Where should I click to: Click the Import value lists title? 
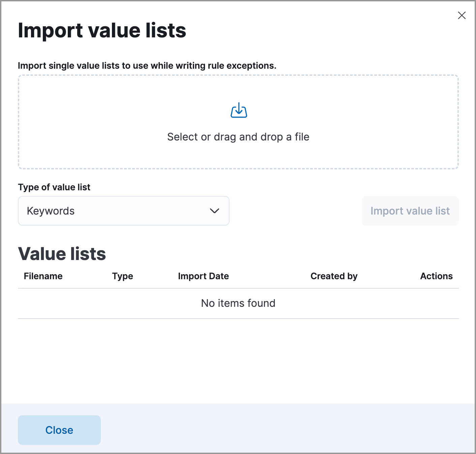tap(102, 30)
